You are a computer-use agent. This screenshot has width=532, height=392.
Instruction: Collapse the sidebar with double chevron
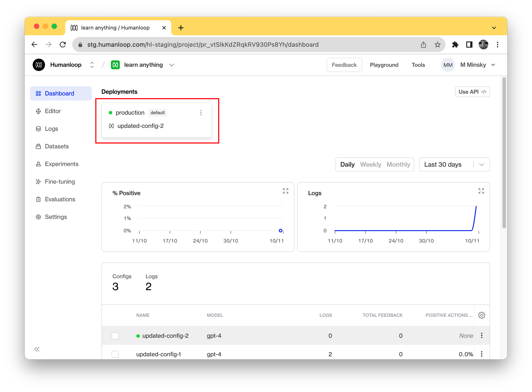37,349
